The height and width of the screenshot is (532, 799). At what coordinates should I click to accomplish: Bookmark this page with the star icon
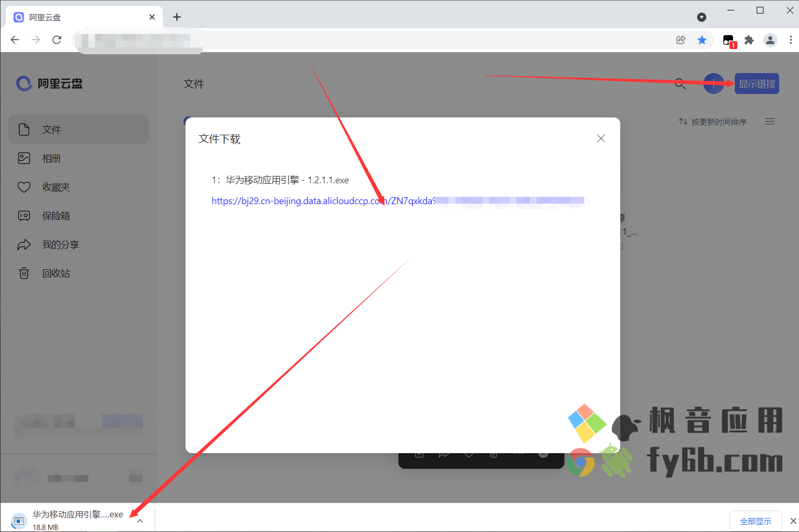click(x=702, y=40)
